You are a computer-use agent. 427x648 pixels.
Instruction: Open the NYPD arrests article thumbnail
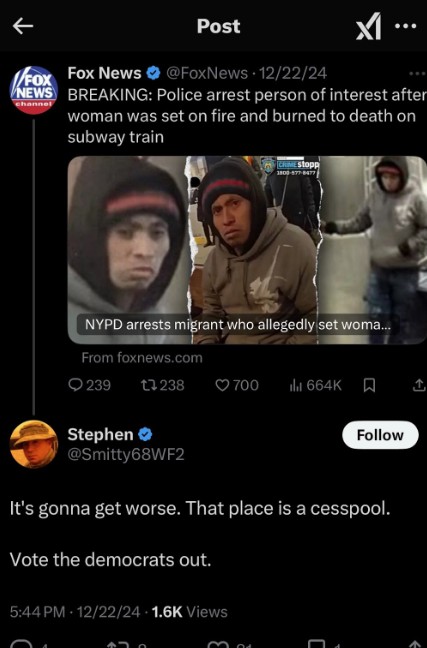(247, 250)
